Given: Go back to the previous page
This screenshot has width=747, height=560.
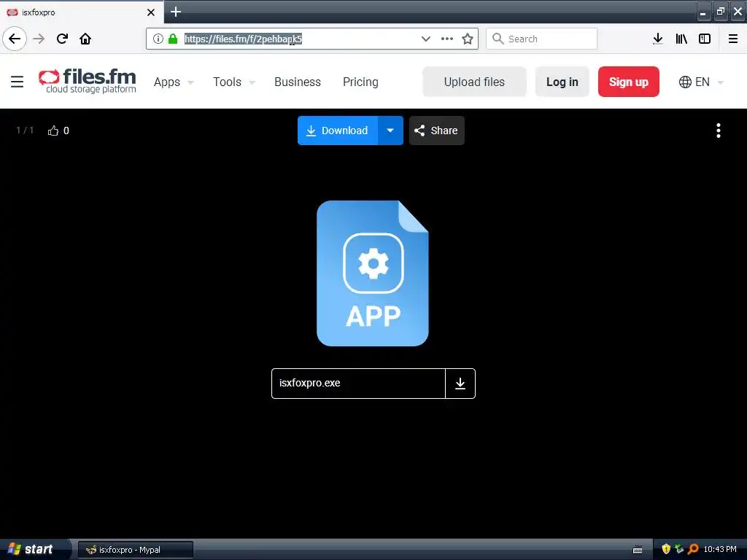Looking at the screenshot, I should (15, 39).
